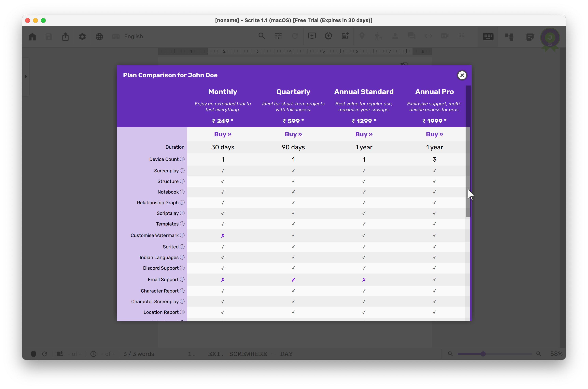Click the running figure action icon
Viewport: 588px width, 389px height.
pos(378,36)
